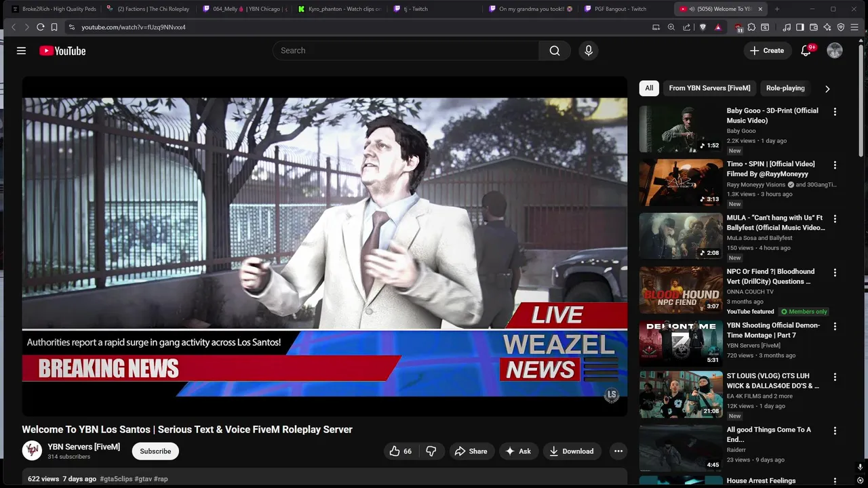Show more filter chips with right arrow
Viewport: 868px width, 488px height.
point(827,89)
